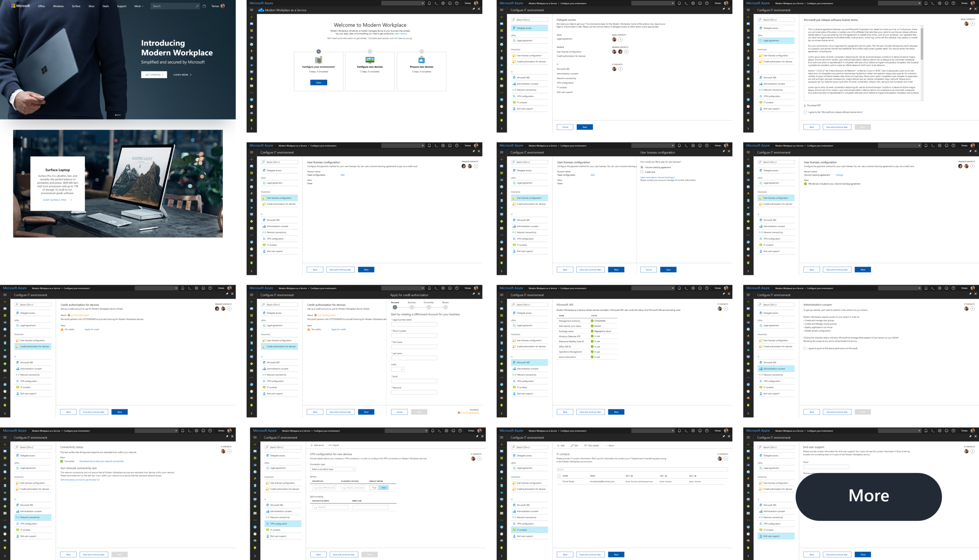Click Import in VPN configuration toolbar
This screenshot has width=979, height=560.
tap(334, 445)
